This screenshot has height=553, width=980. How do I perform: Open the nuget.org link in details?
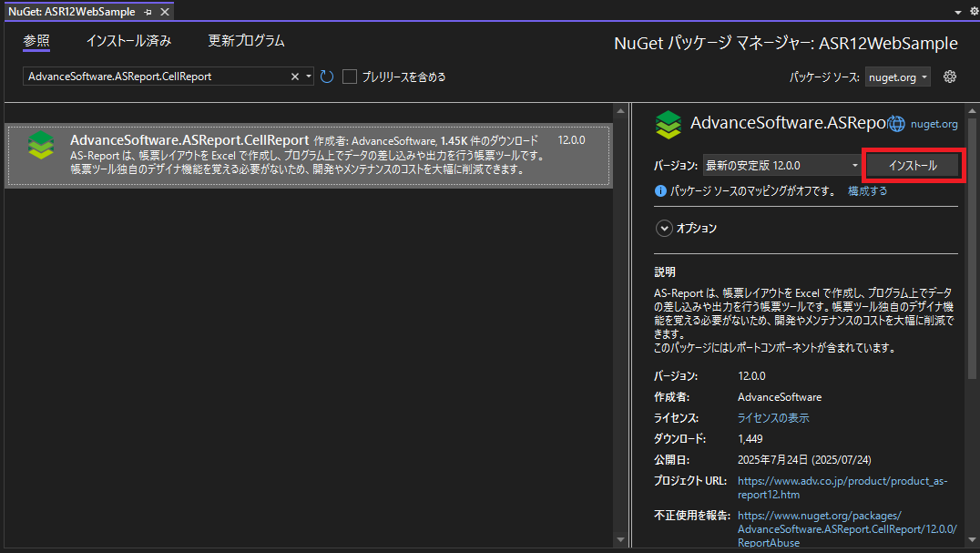tap(934, 124)
